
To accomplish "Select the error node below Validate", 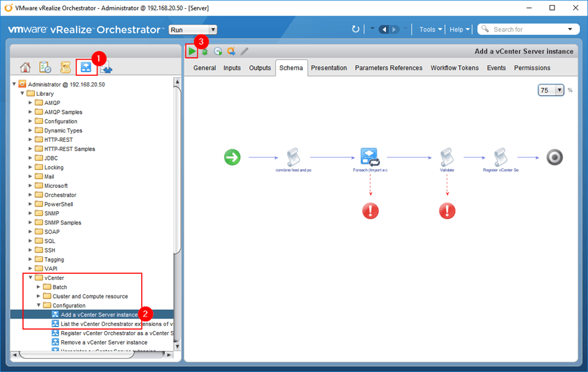I will tap(447, 211).
